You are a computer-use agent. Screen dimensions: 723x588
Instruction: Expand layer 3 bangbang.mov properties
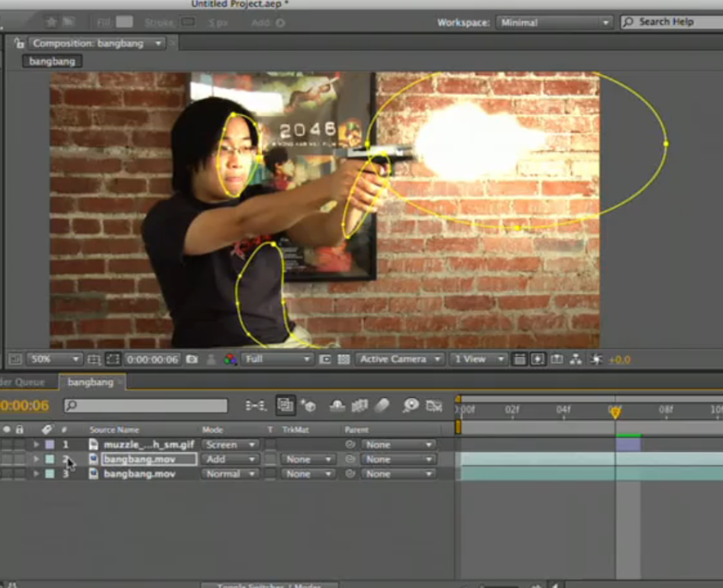click(x=36, y=473)
